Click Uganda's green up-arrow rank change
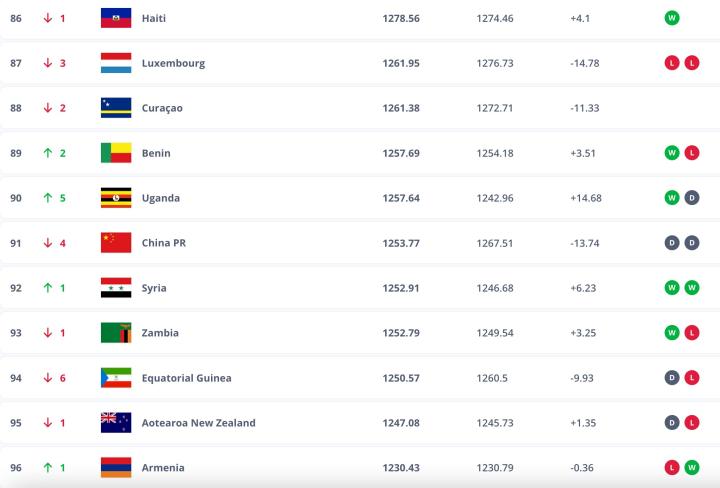Screen dimensions: 720x488 (x=47, y=198)
